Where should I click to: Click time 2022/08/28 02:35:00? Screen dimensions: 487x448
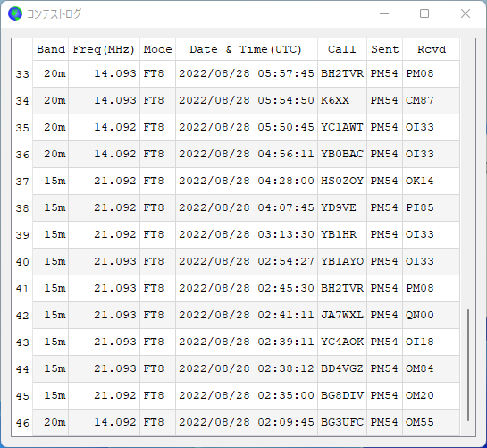click(247, 395)
